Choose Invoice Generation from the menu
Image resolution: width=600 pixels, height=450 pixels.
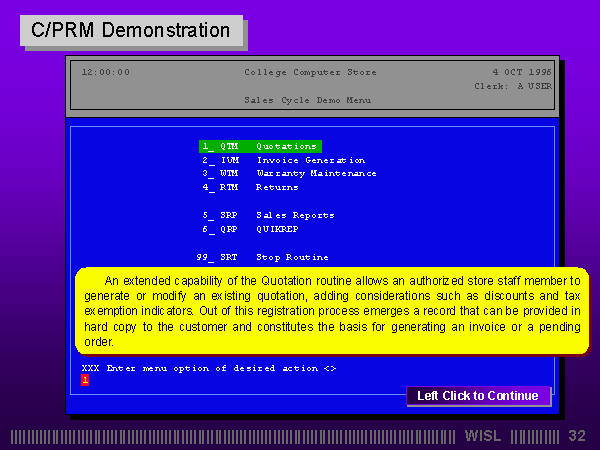[283, 160]
